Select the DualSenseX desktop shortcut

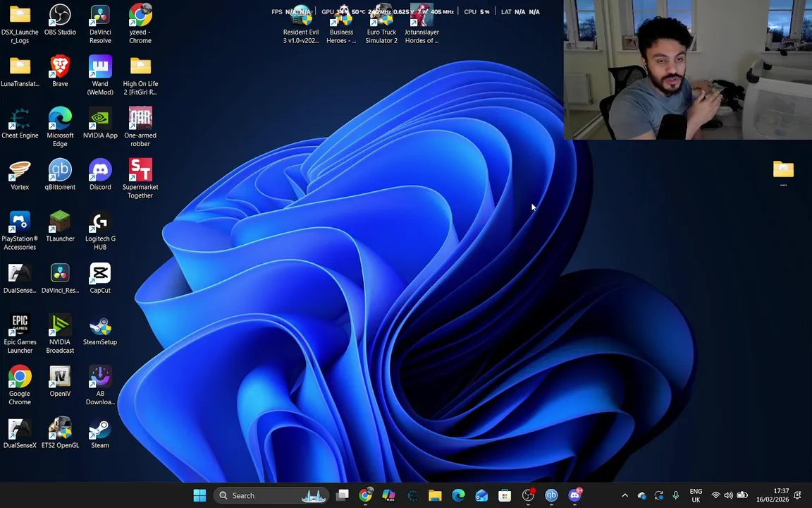[x=20, y=433]
